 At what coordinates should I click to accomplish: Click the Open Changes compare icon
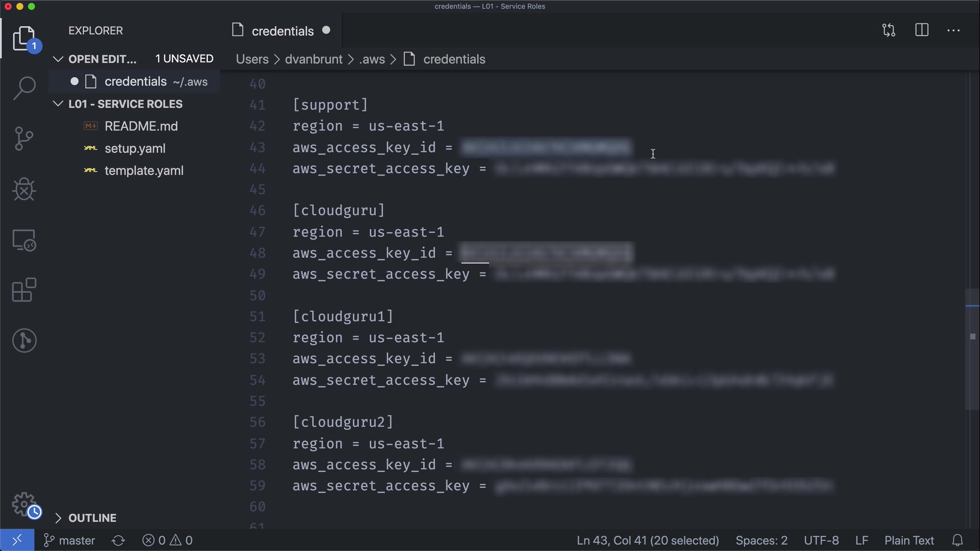pos(889,30)
